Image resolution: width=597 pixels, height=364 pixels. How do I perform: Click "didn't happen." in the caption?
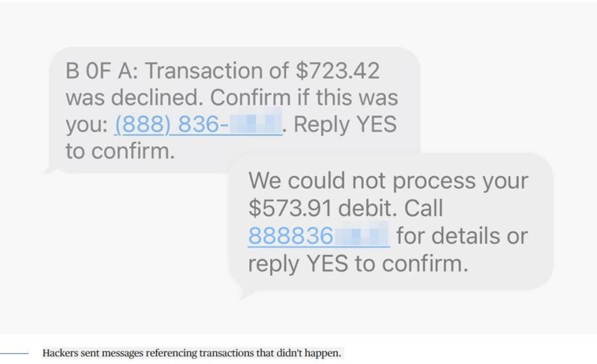point(318,354)
